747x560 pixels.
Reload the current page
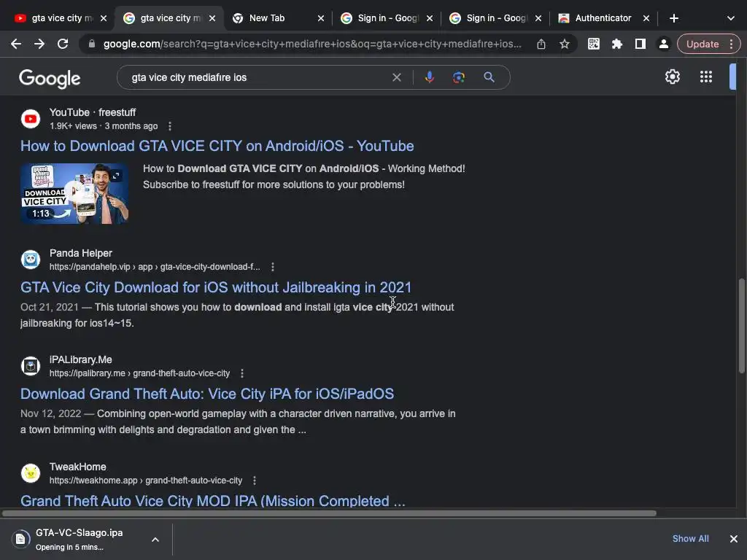(63, 44)
